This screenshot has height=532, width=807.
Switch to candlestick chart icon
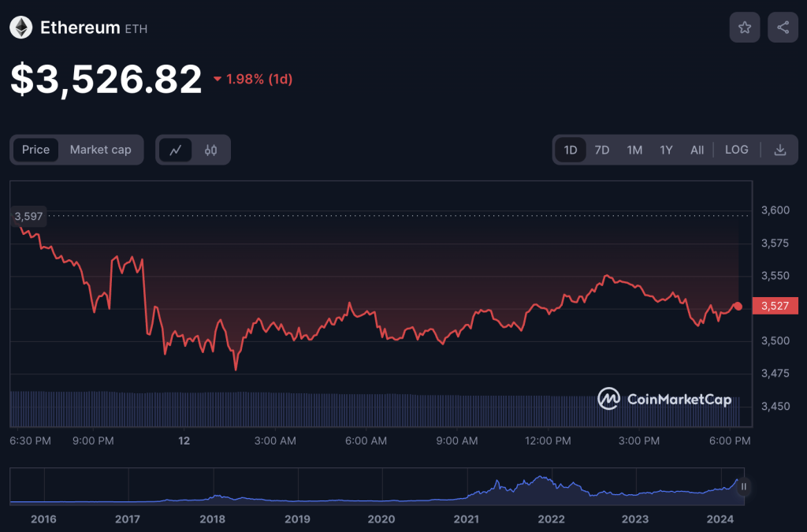click(x=210, y=150)
